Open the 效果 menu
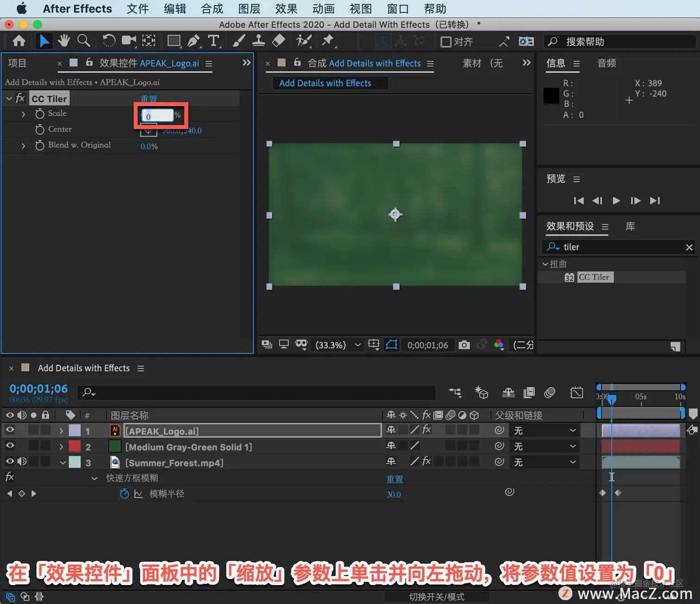The width and height of the screenshot is (700, 604). click(x=286, y=9)
